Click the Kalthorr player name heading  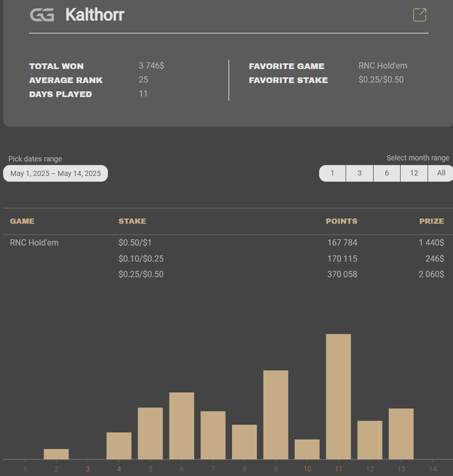coord(95,14)
